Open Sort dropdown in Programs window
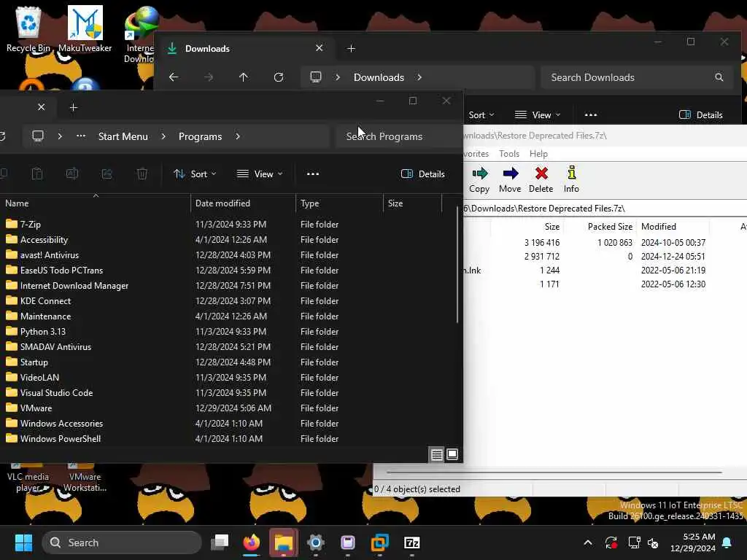The image size is (747, 560). tap(194, 174)
